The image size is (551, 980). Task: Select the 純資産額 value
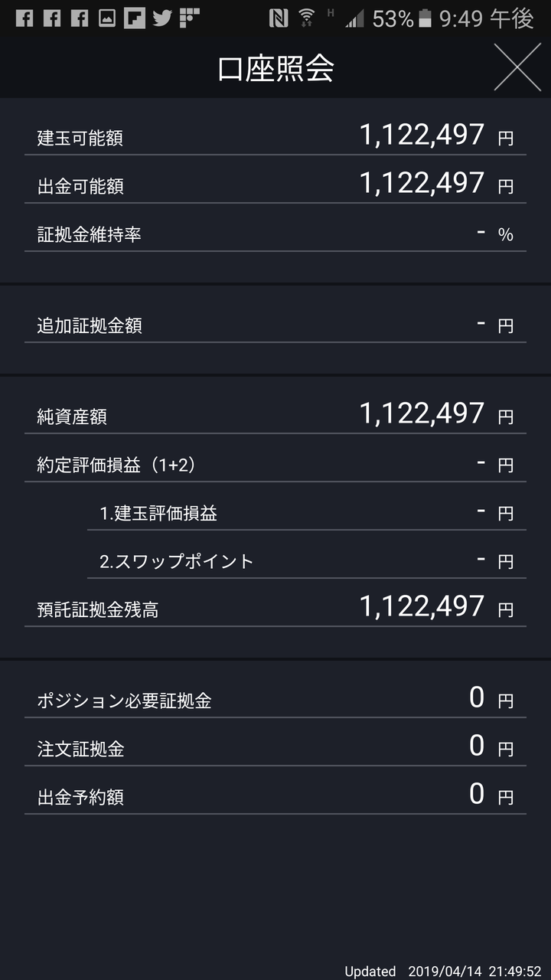422,413
